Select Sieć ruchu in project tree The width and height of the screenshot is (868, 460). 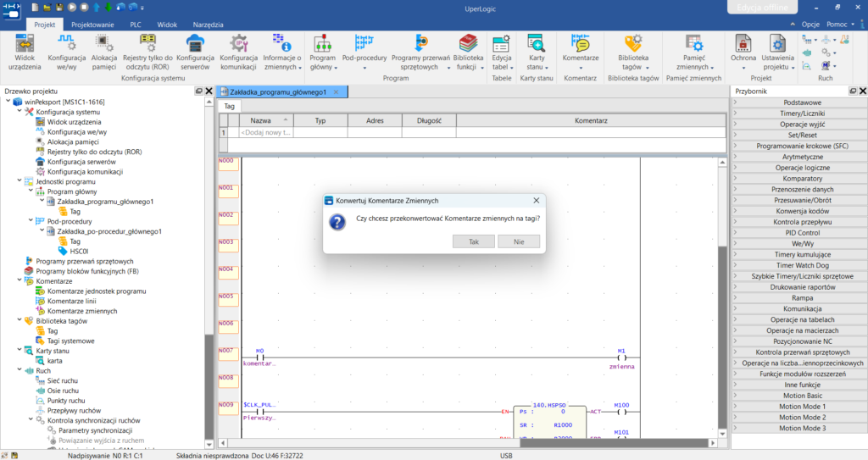[62, 380]
